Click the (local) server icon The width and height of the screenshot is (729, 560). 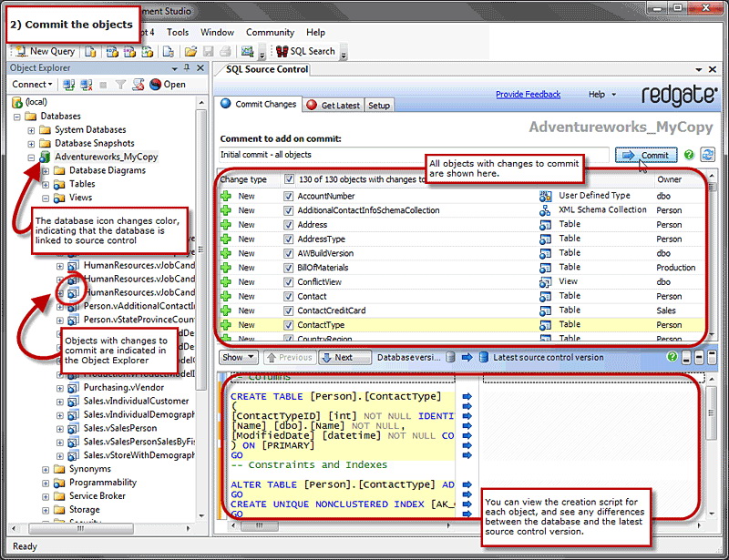pyautogui.click(x=17, y=102)
